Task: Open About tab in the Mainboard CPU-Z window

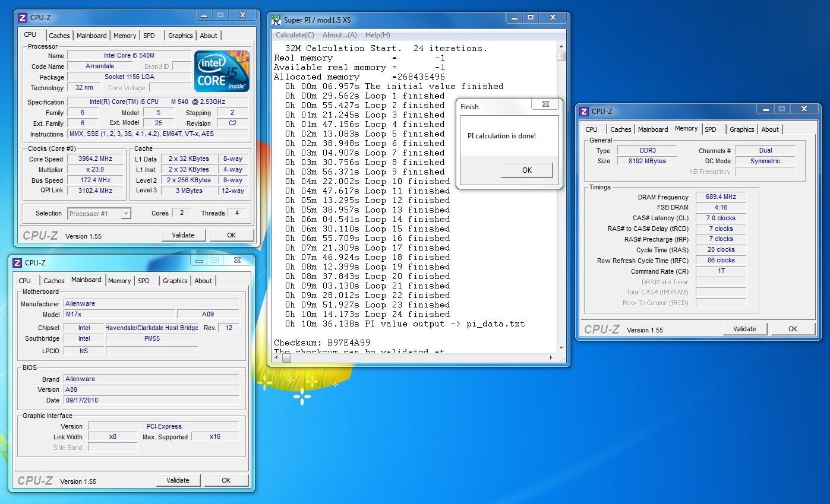Action: pos(203,281)
